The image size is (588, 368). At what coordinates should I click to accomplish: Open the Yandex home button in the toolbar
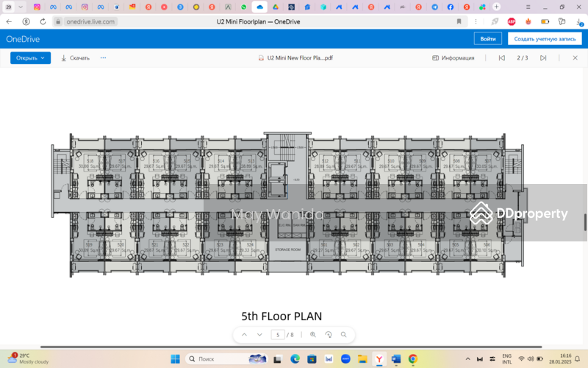click(x=26, y=22)
